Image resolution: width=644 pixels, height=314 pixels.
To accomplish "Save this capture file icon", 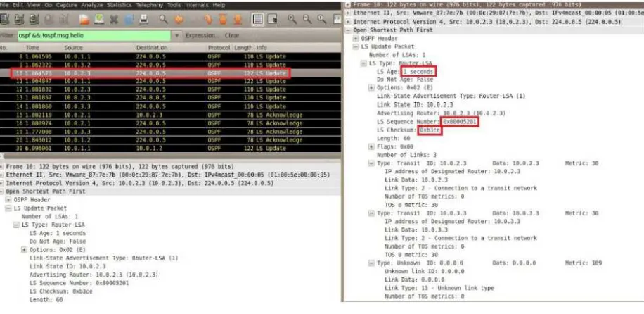I will [x=99, y=19].
